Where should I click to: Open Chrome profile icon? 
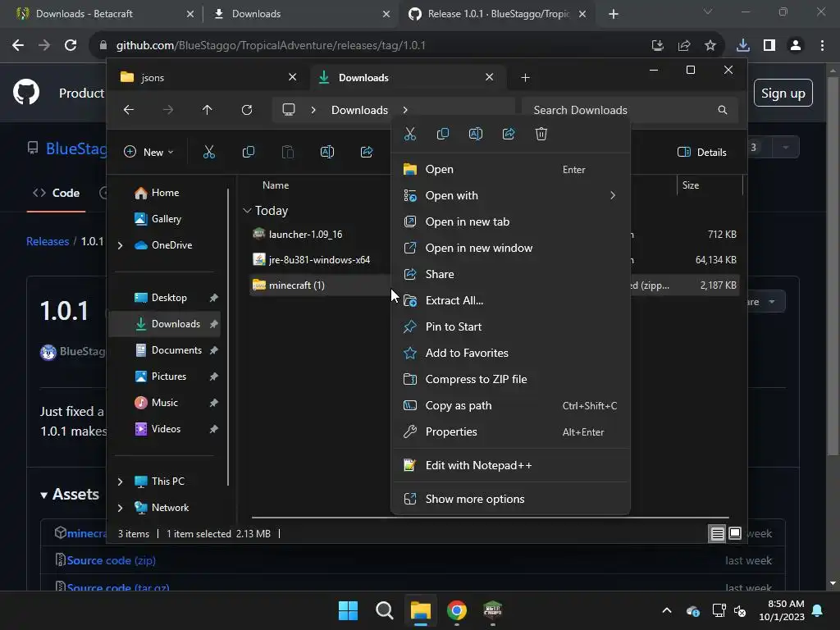[796, 46]
